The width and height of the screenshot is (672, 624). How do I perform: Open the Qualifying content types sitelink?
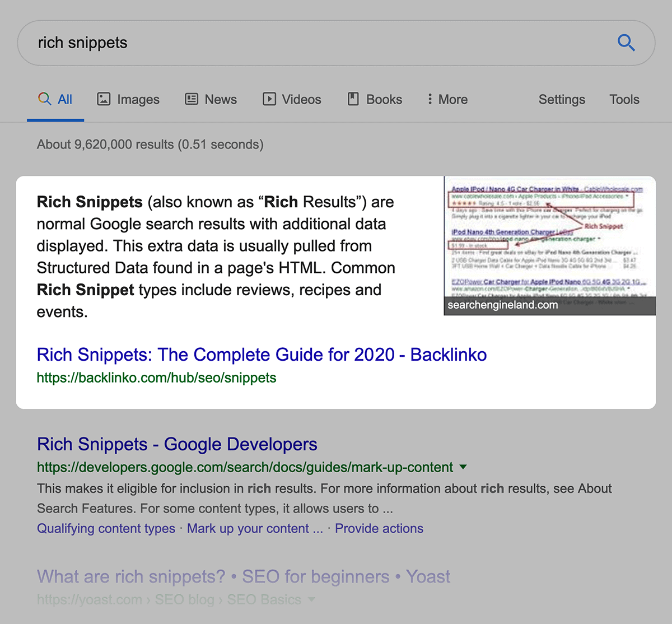106,528
